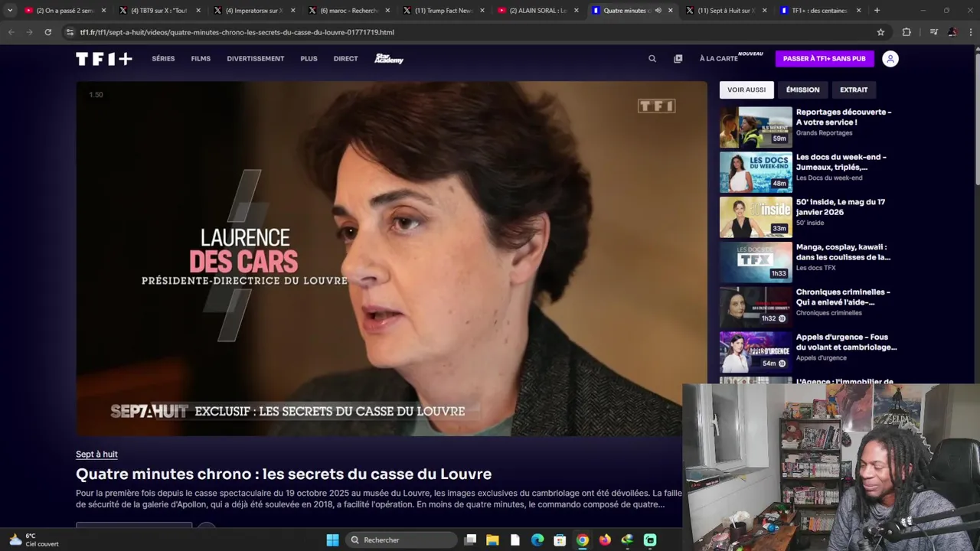Mute the audio icon on Quatre minutes tab

[658, 11]
